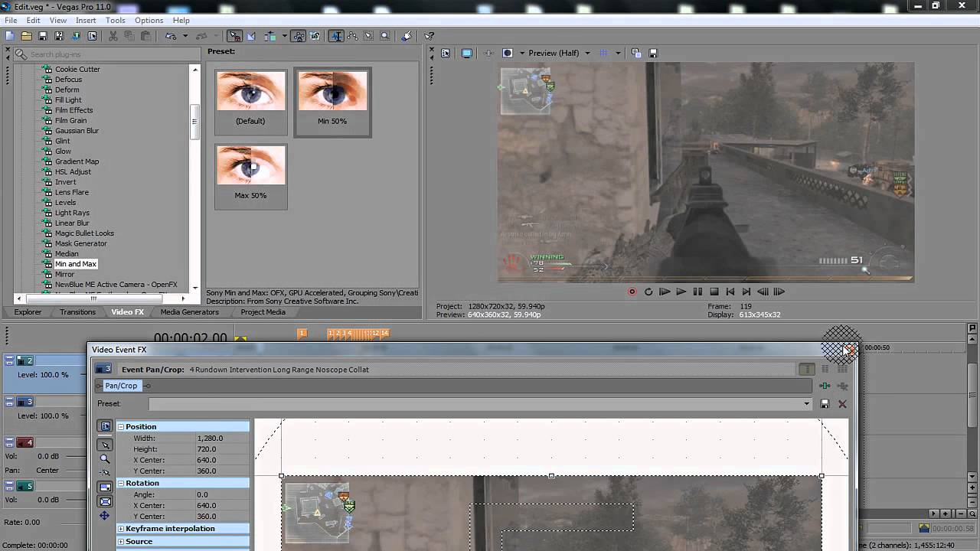Click the preview Overlays grid icon
The height and width of the screenshot is (551, 980).
(603, 53)
